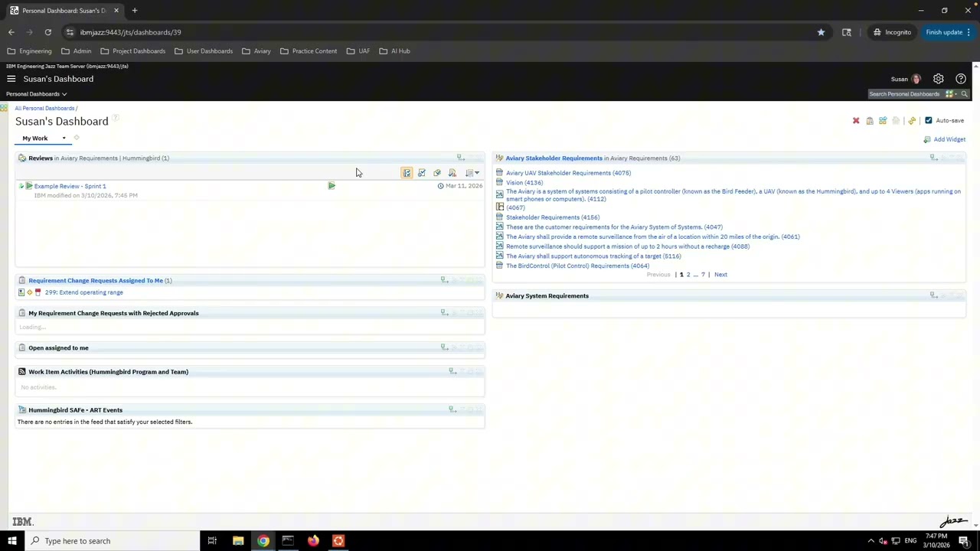Image resolution: width=980 pixels, height=551 pixels.
Task: Open Example Review - Sprint 1 link
Action: [x=70, y=186]
